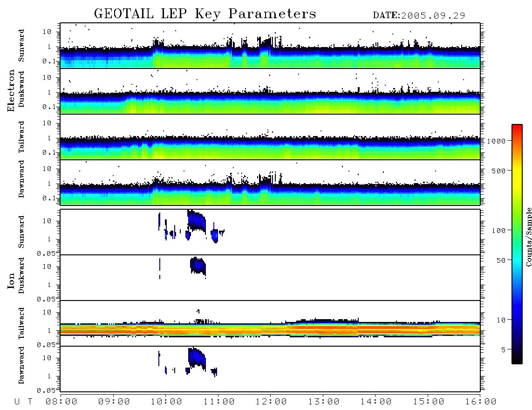Viewport: 532px width, 410px height.
Task: Select the Ion "Duskward" axis label
Action: [x=21, y=275]
